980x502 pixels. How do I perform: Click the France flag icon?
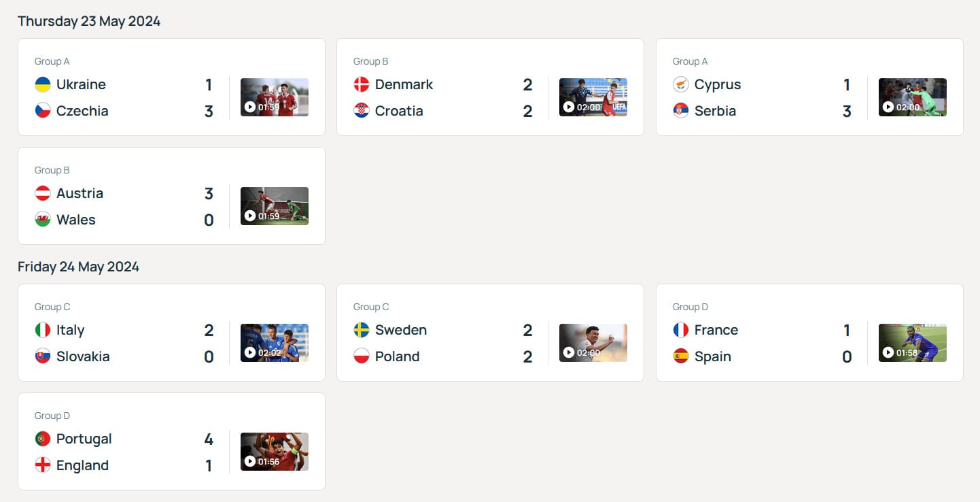click(680, 330)
